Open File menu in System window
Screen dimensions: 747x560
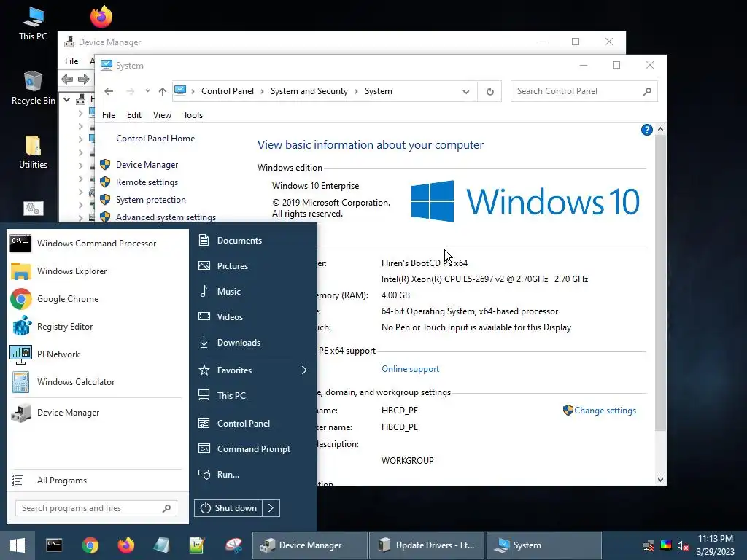click(109, 115)
